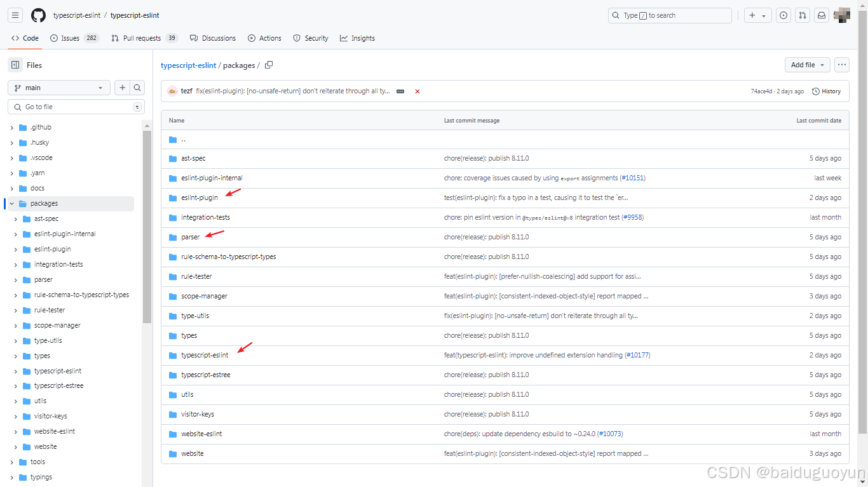Switch to the Code tab
868x487 pixels.
(25, 38)
